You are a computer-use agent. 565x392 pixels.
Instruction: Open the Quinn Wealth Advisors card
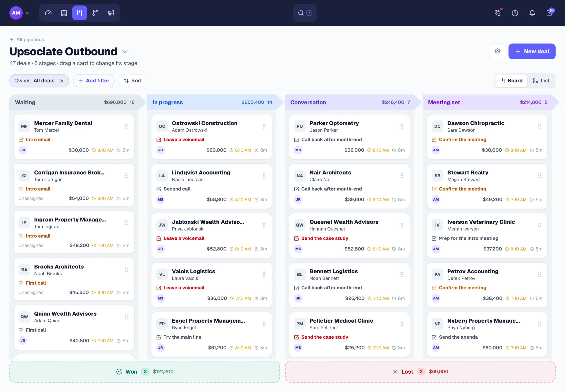(74, 327)
